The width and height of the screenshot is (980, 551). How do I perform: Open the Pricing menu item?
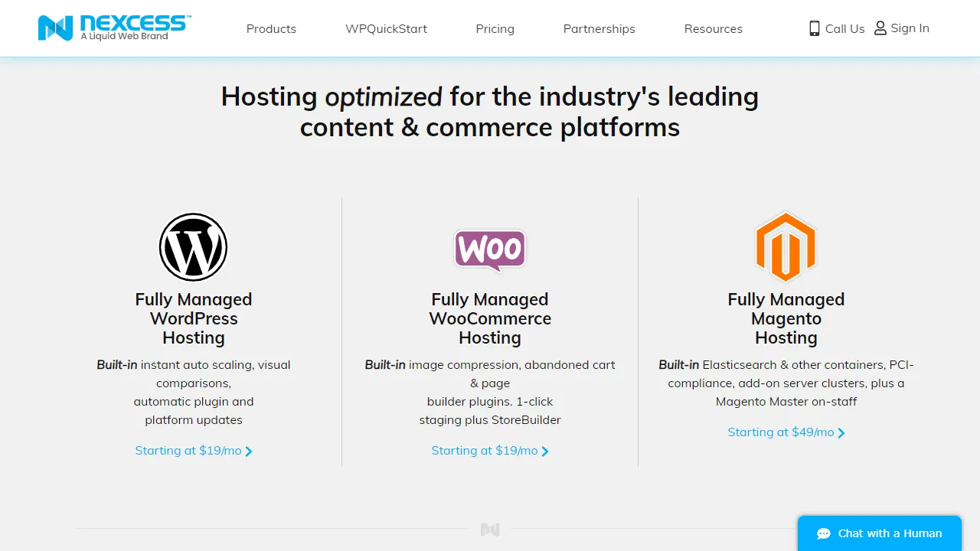coord(495,28)
